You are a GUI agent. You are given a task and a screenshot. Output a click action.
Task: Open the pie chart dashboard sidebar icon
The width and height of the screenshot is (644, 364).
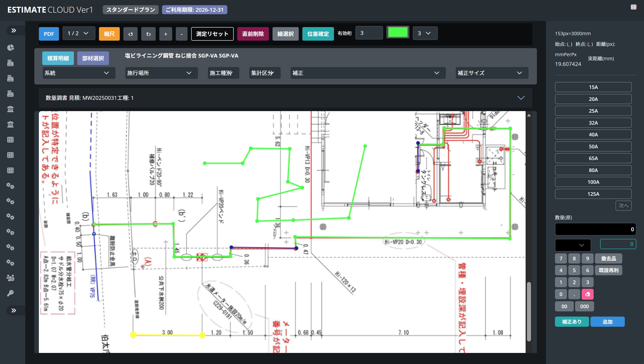click(10, 47)
